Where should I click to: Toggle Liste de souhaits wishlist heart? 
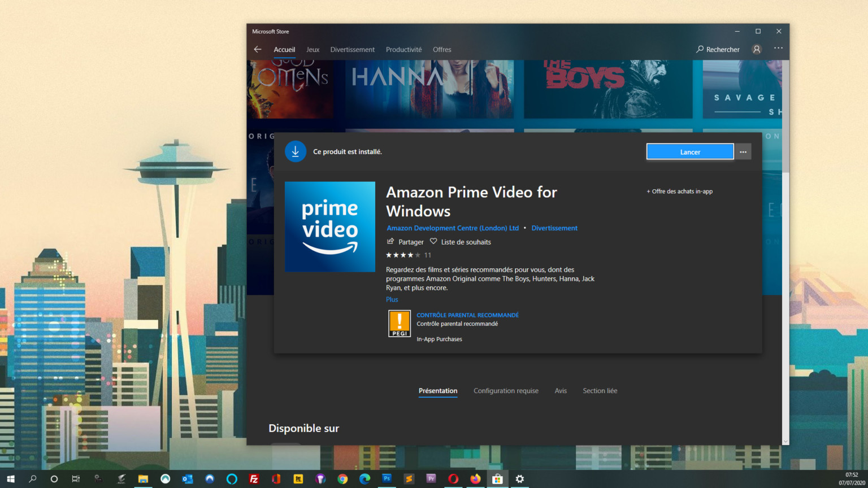(x=432, y=241)
